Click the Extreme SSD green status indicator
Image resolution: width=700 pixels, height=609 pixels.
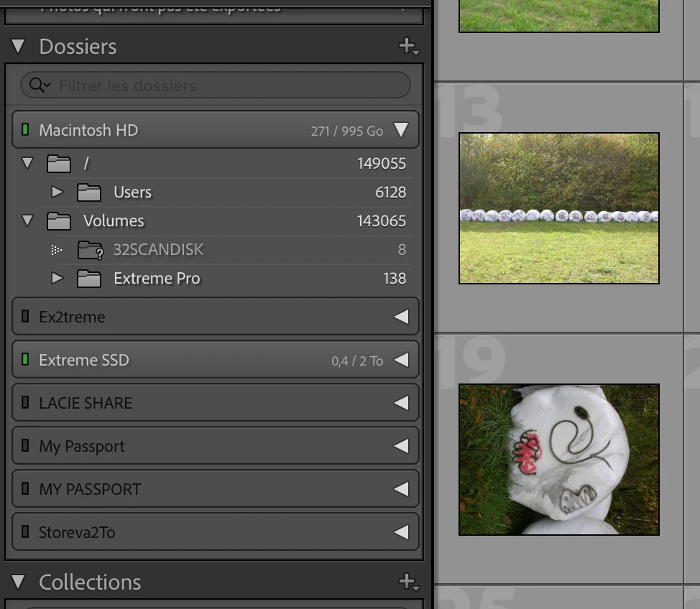pos(25,359)
